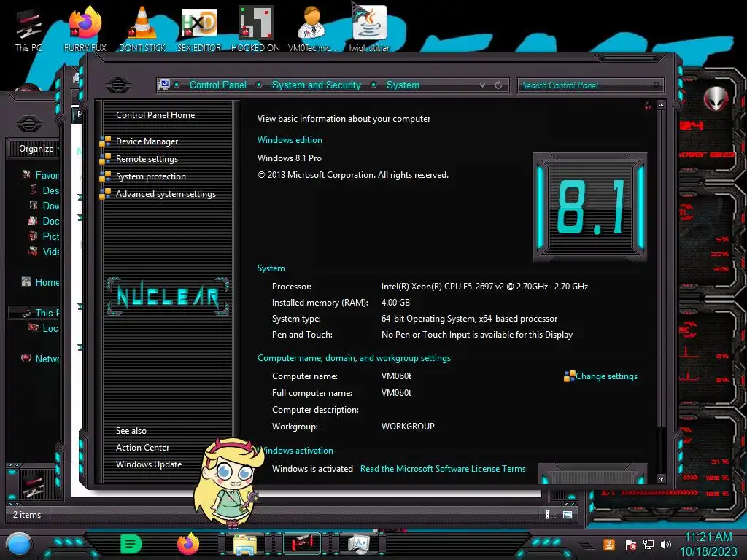This screenshot has height=560, width=747.
Task: Open the lwjgl_util.jar desktop file
Action: (x=369, y=29)
